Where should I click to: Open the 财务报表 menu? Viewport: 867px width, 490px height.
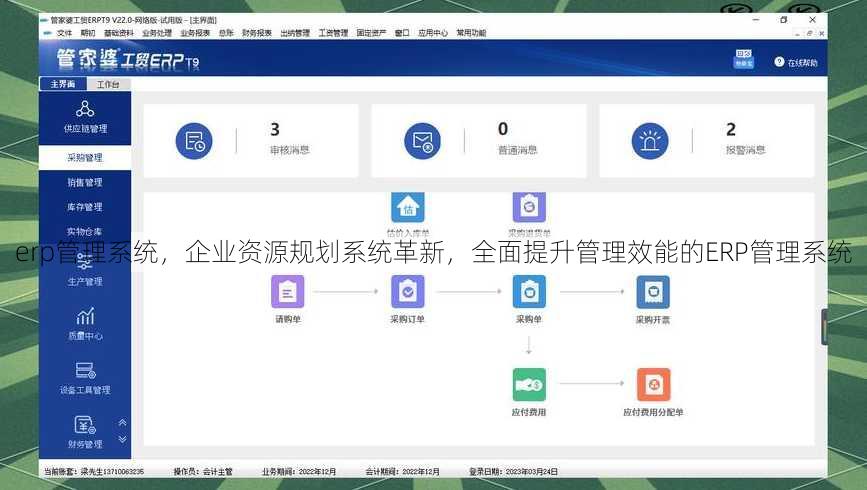coord(257,33)
